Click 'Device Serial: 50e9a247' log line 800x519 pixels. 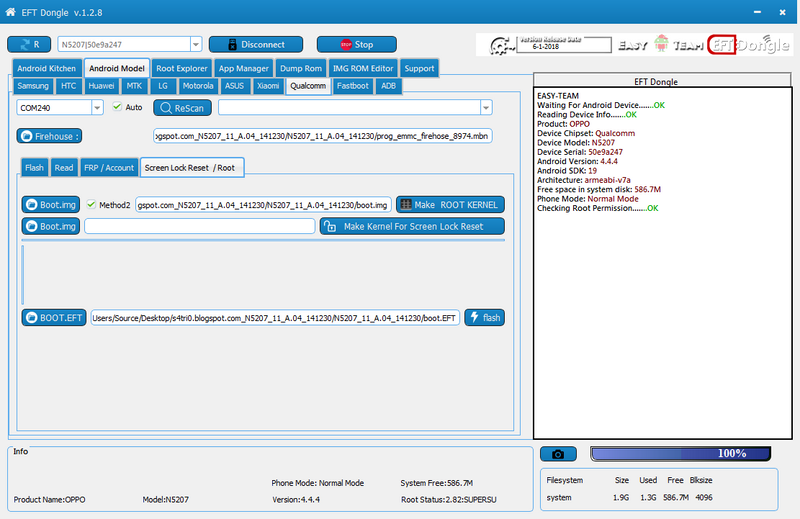tap(580, 152)
